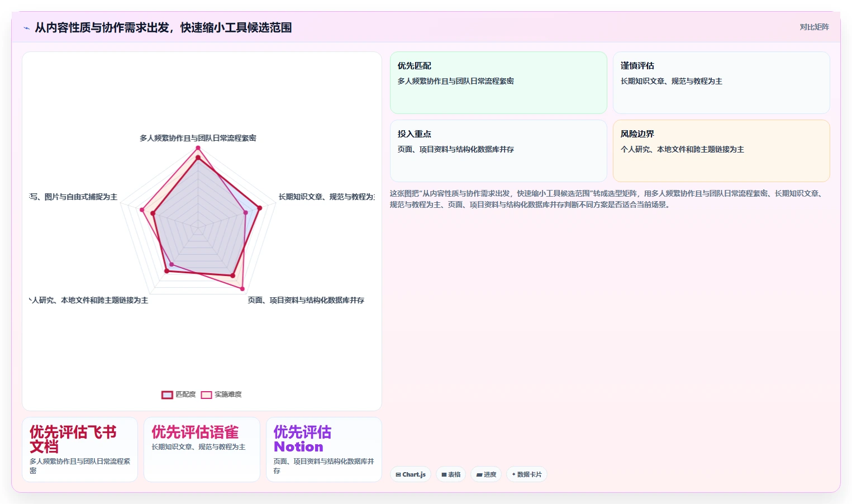852x504 pixels.
Task: Open the 风险边界 card
Action: (x=721, y=151)
